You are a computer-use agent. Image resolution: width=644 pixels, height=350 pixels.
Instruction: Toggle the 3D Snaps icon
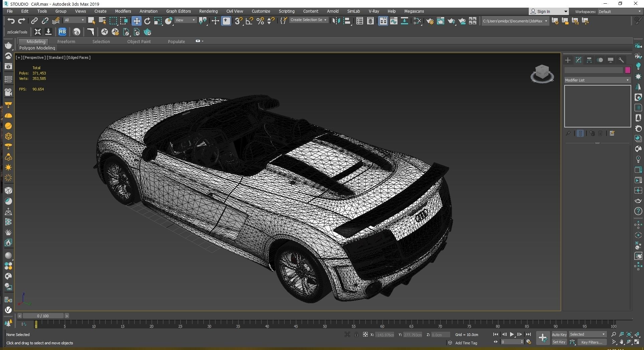[x=238, y=21]
